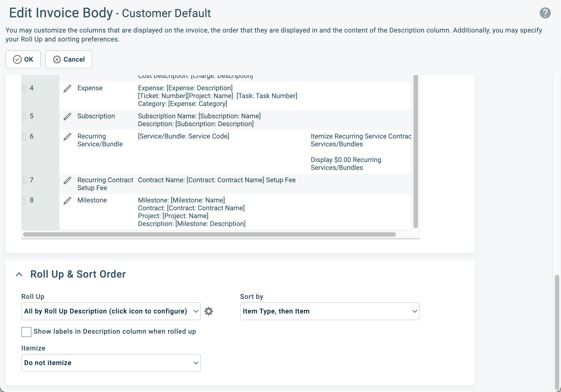Enable Show labels in Description column checkbox
This screenshot has width=561, height=392.
26,332
